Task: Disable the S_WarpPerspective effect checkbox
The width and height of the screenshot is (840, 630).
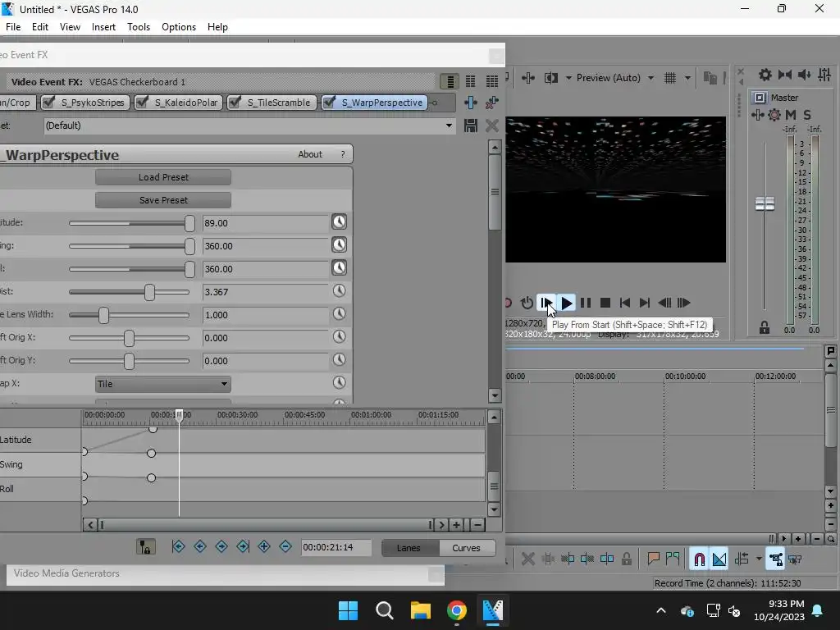Action: [x=329, y=102]
